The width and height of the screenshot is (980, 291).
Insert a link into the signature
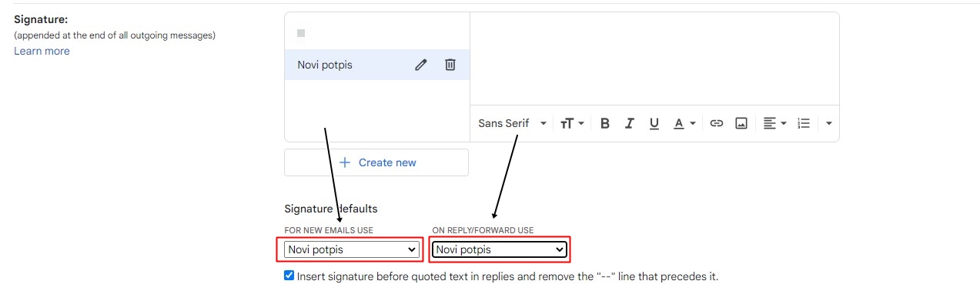pyautogui.click(x=717, y=123)
